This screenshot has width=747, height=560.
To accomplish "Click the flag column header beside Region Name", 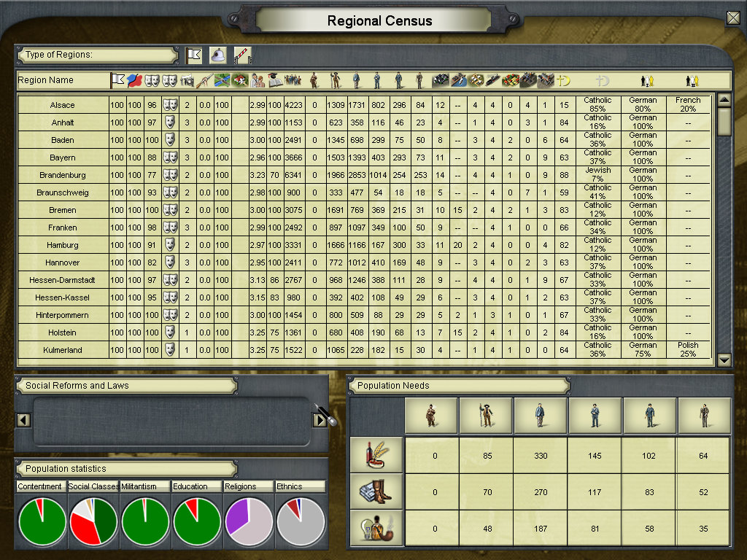I will (x=117, y=80).
